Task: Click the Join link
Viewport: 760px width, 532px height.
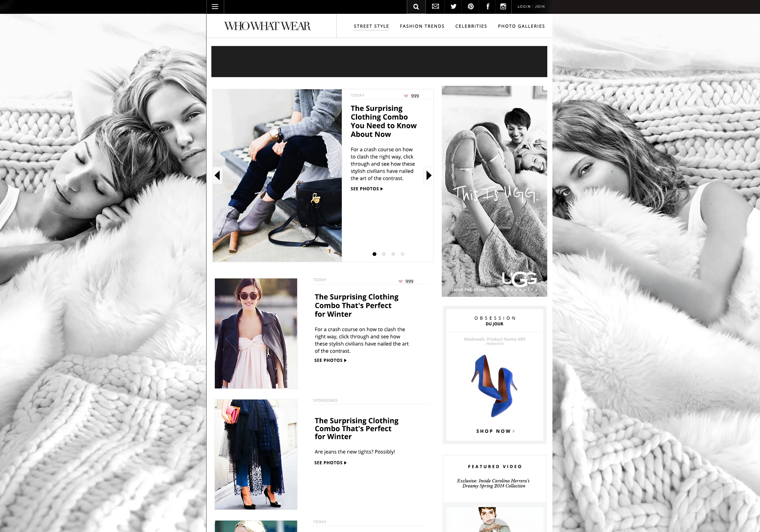Action: (x=540, y=7)
